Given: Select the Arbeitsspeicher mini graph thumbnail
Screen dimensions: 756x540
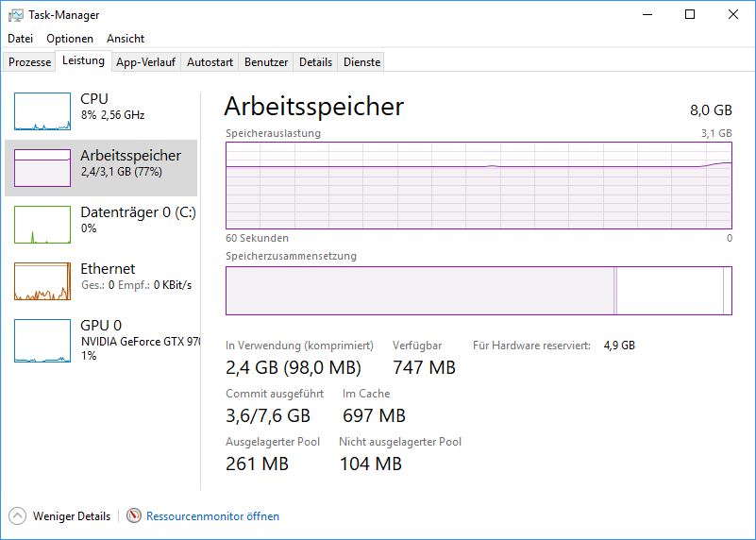Looking at the screenshot, I should (x=42, y=168).
